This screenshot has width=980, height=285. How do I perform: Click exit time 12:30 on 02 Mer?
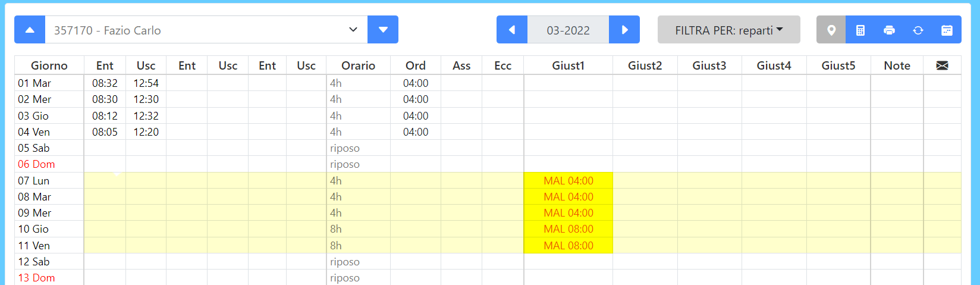pyautogui.click(x=146, y=99)
